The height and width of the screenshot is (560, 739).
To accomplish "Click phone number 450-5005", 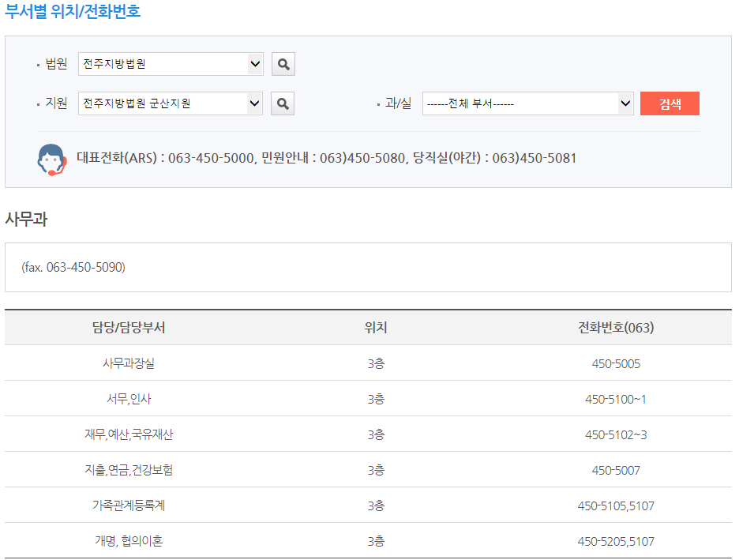I will tap(616, 364).
